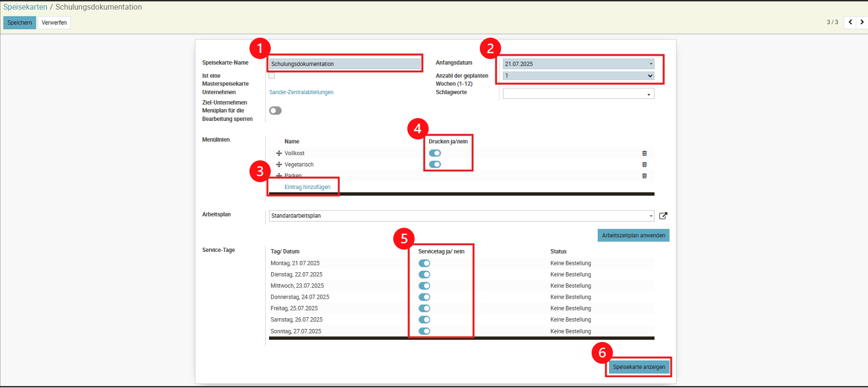The height and width of the screenshot is (388, 868).
Task: Expand the Schlagworte dropdown
Action: click(578, 94)
